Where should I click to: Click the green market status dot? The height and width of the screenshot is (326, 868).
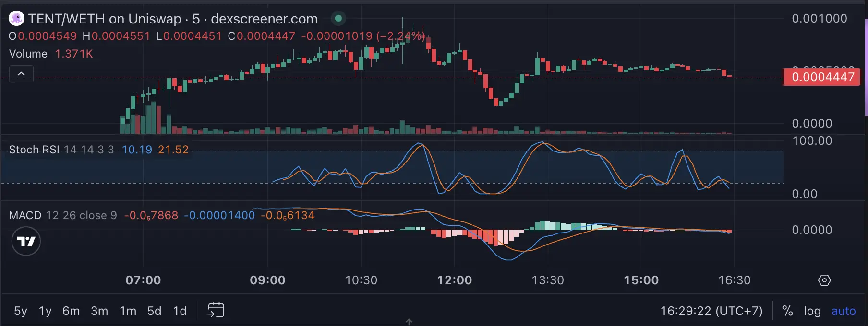pos(338,18)
